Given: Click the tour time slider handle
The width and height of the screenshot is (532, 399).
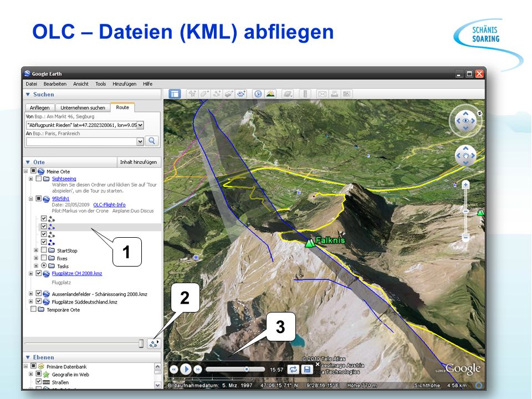Looking at the screenshot, I should [x=247, y=369].
